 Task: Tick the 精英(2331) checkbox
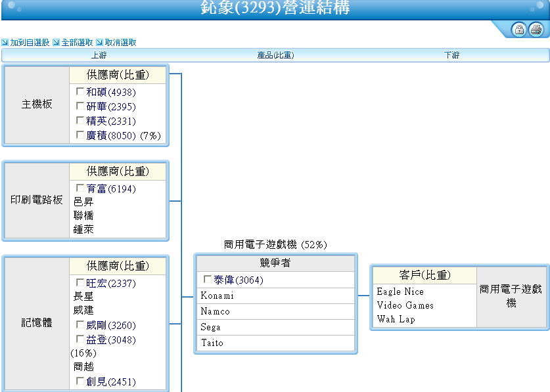80,121
